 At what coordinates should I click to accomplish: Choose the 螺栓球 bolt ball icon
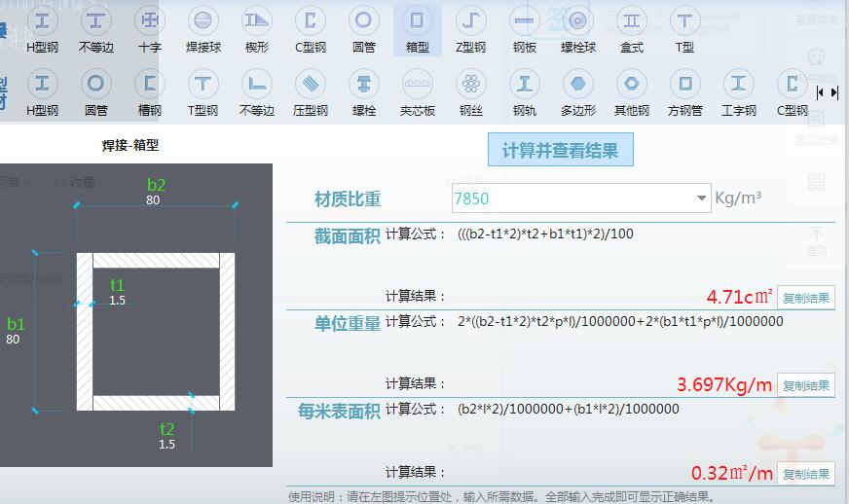point(577,31)
